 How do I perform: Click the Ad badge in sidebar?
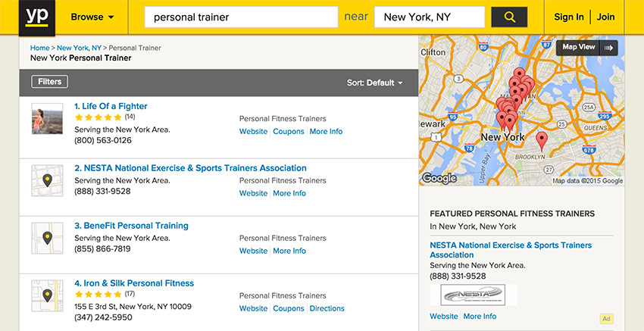pyautogui.click(x=606, y=319)
